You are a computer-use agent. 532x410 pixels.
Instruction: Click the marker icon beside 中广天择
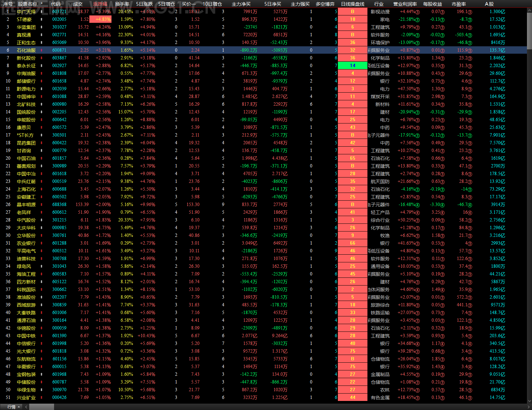42,12
